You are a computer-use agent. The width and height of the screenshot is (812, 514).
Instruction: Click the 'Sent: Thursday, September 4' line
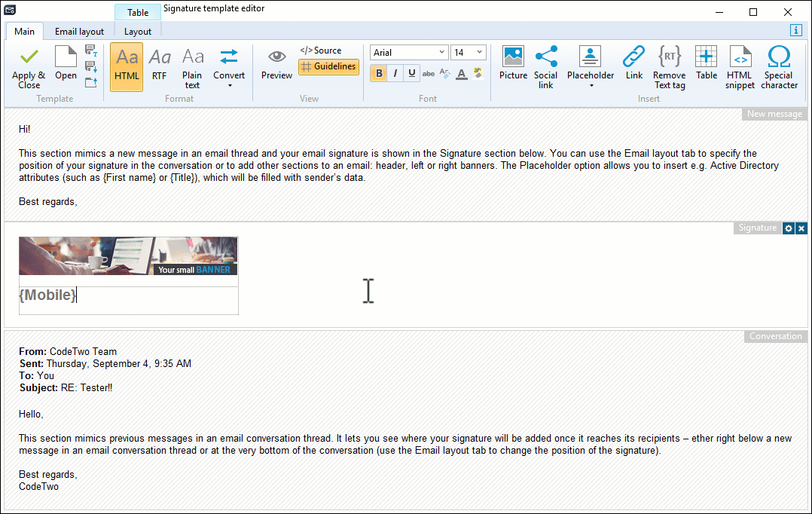pyautogui.click(x=105, y=364)
